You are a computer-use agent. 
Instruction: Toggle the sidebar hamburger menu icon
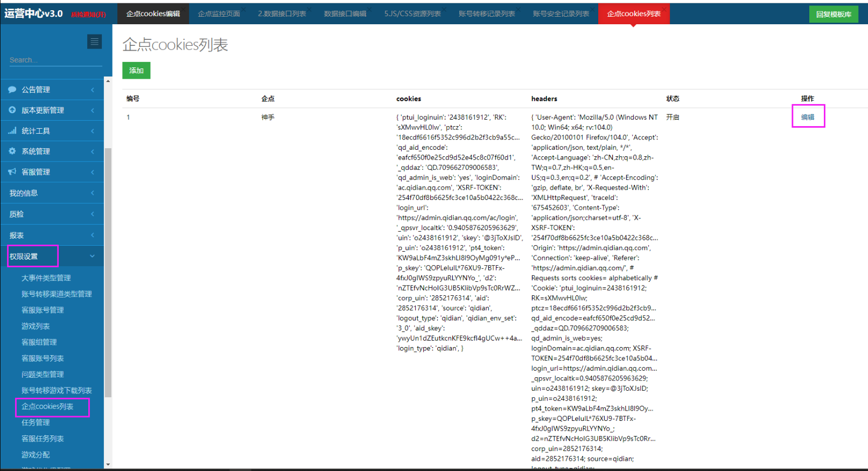[x=94, y=41]
